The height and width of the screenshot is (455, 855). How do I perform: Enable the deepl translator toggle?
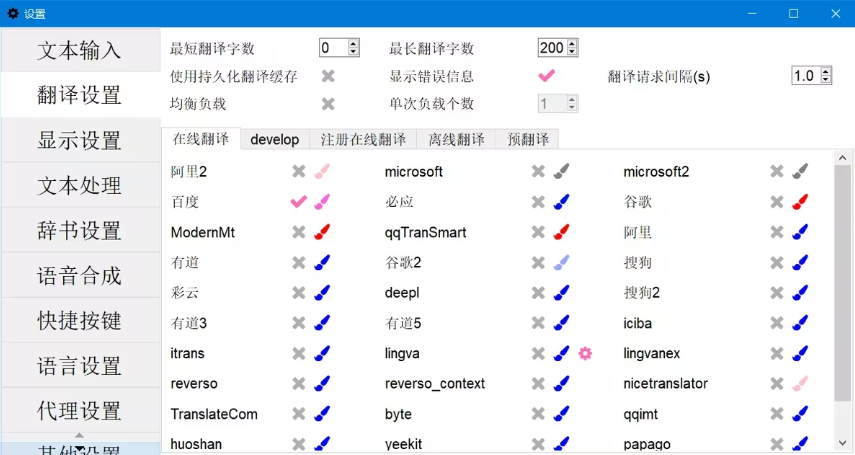[538, 293]
